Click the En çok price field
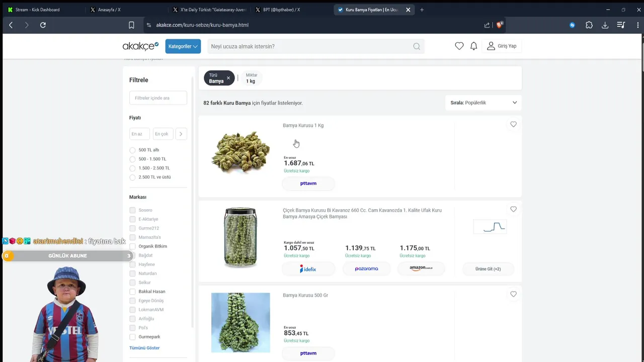The width and height of the screenshot is (644, 362). pyautogui.click(x=163, y=134)
